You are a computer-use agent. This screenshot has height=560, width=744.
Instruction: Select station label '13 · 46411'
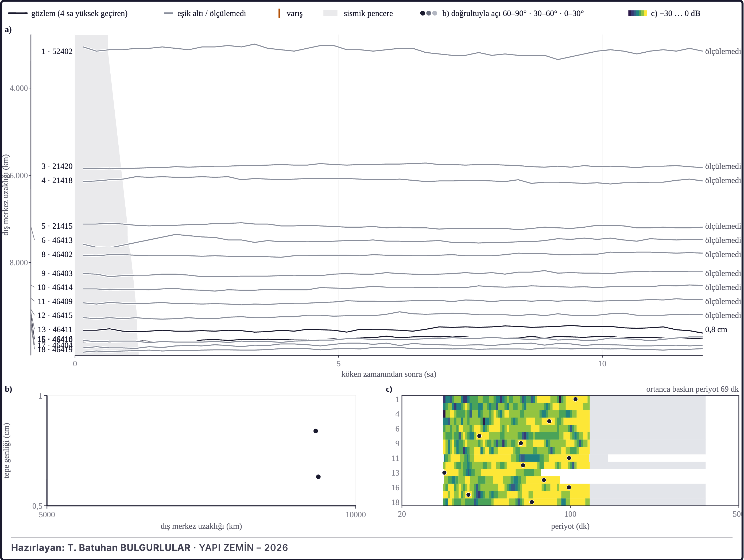55,330
